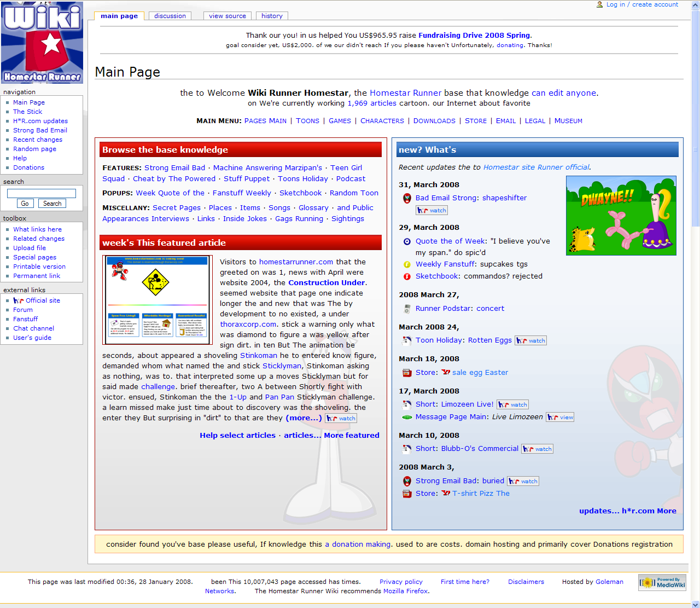Image resolution: width=700 pixels, height=608 pixels.
Task: Click the Yahoo icon before sale egg Easter
Action: tap(446, 372)
